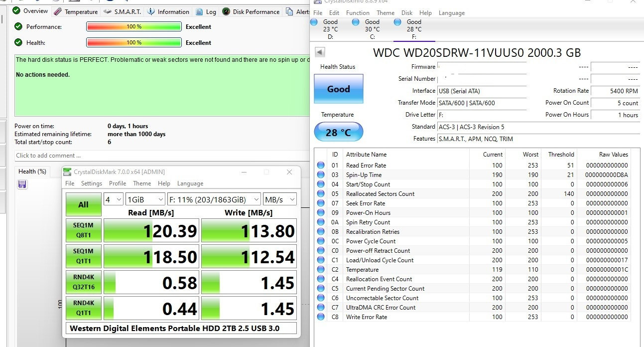The width and height of the screenshot is (644, 347).
Task: Expand the 1GiB test size dropdown
Action: [x=145, y=199]
